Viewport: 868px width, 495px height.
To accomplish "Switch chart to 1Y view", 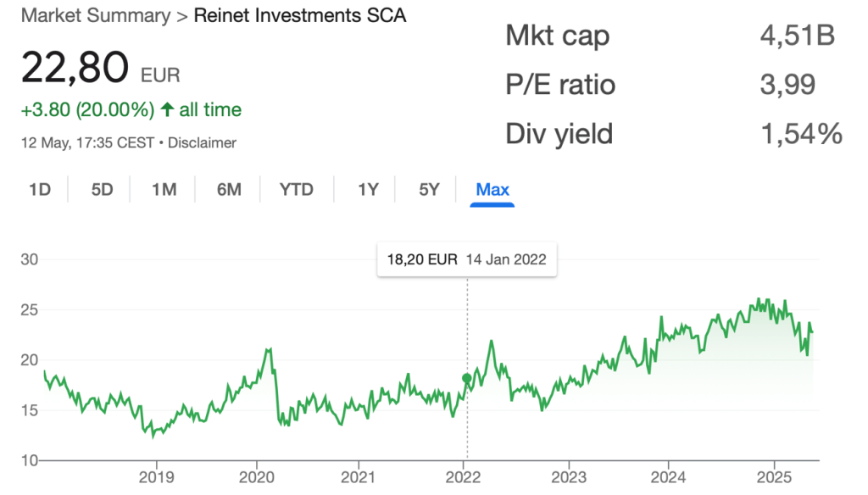I will pyautogui.click(x=368, y=190).
